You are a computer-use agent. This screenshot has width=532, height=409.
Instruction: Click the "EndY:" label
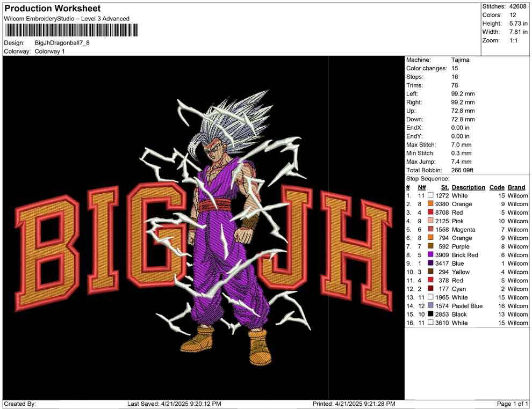[x=414, y=136]
